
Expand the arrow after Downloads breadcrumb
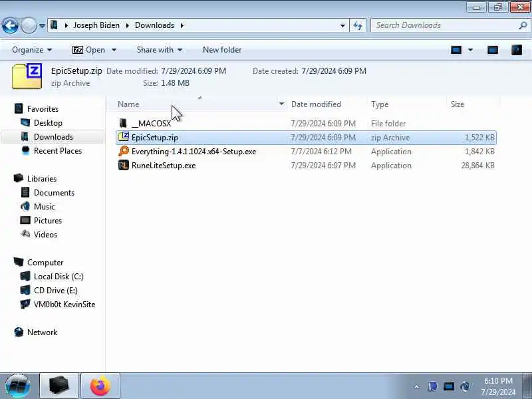point(182,25)
